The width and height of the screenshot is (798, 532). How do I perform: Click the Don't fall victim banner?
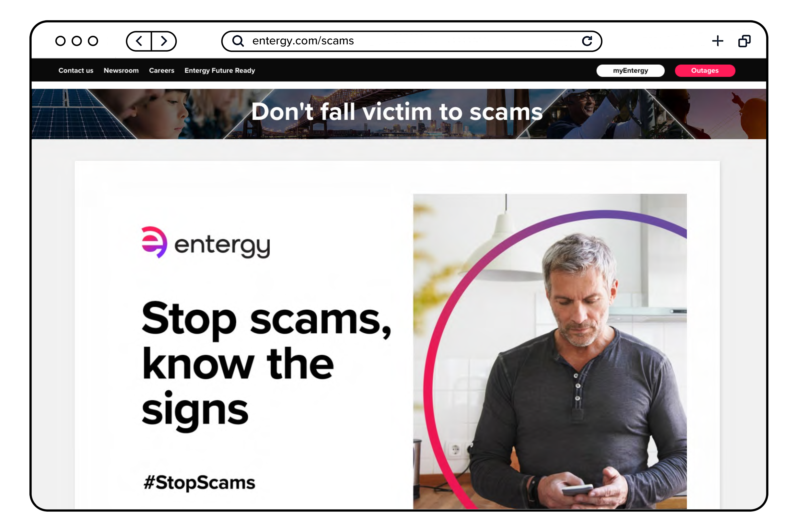click(x=399, y=114)
